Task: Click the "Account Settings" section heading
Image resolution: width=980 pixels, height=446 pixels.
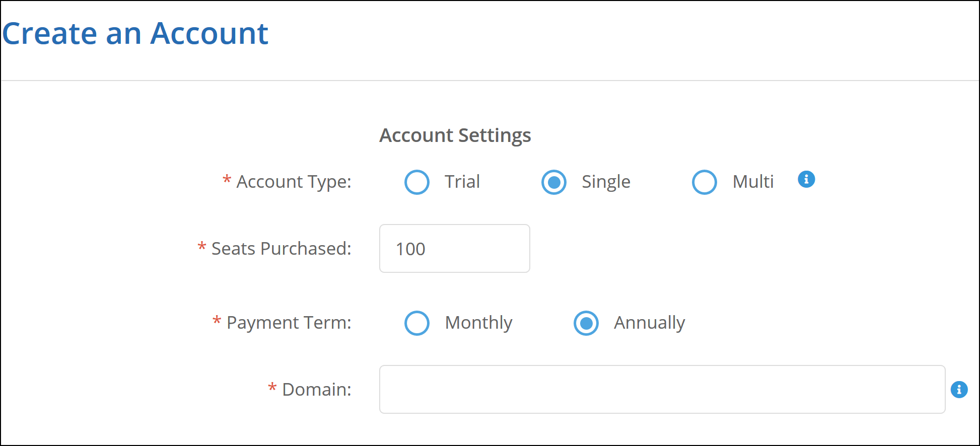Action: 455,135
